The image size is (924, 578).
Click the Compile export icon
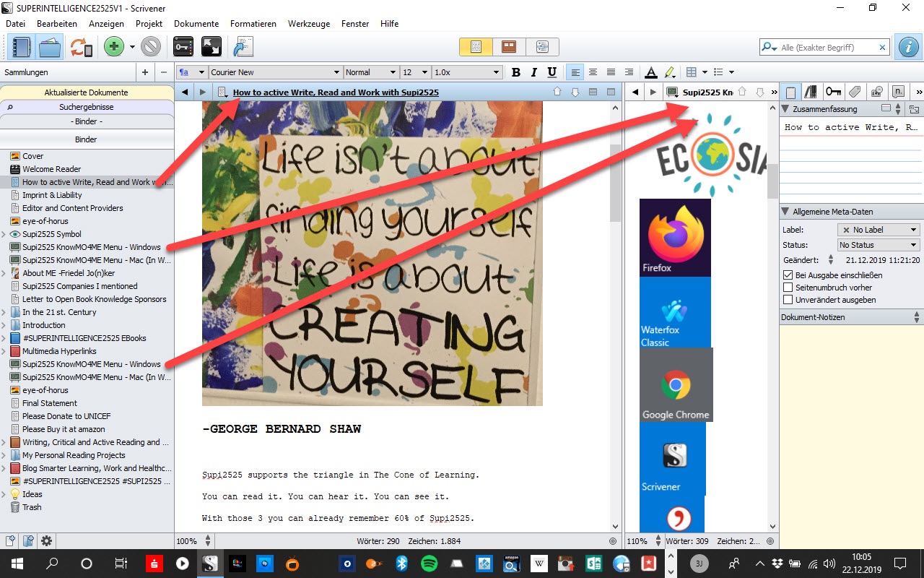241,48
